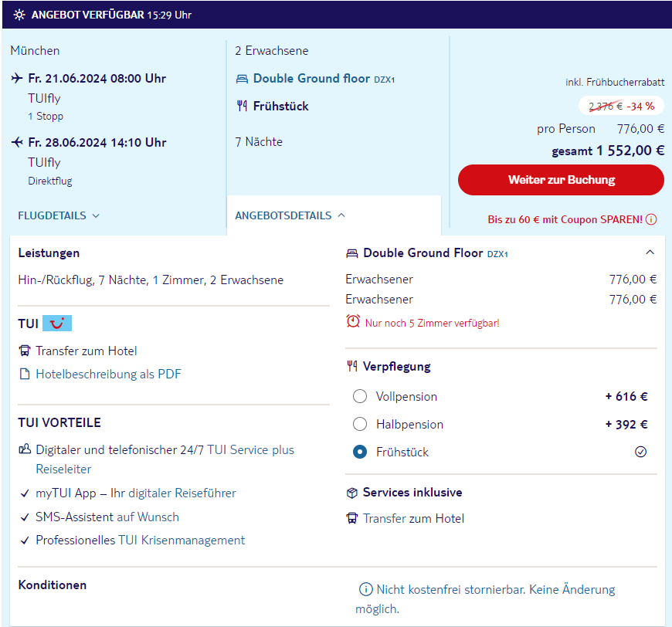Click the TUI smile logo
Viewport: 672px width, 627px height.
57,323
